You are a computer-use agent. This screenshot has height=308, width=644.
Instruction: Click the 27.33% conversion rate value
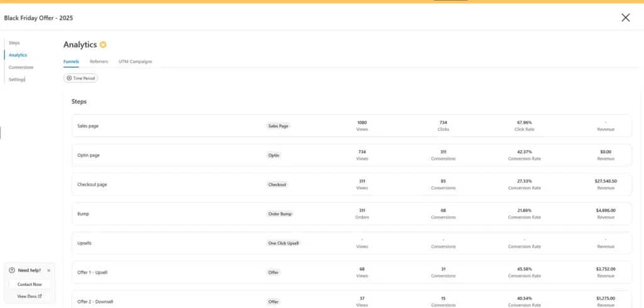[x=524, y=181]
